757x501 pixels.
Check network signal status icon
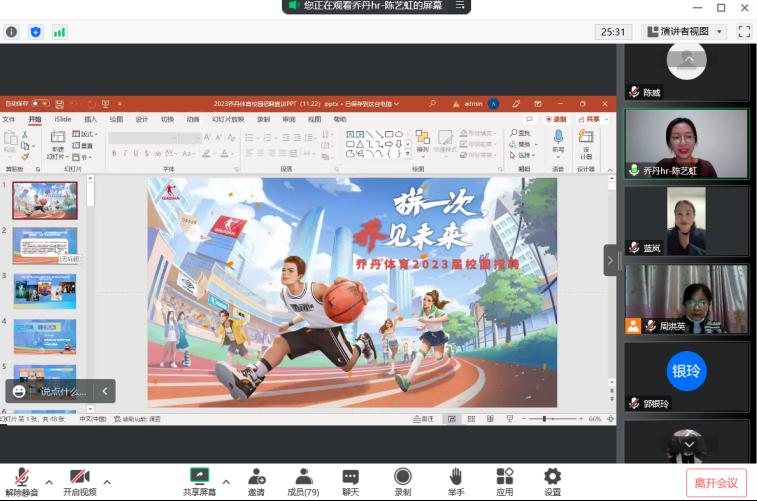[59, 32]
